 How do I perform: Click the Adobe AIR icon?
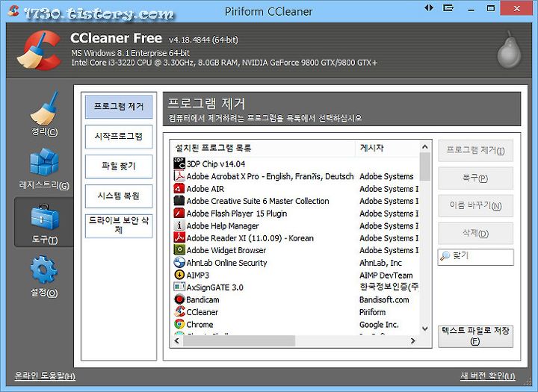(x=179, y=189)
